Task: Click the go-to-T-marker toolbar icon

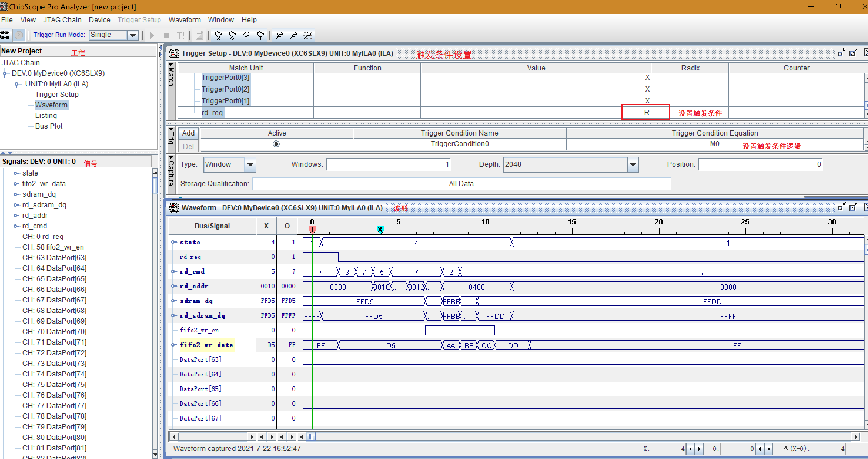Action: pos(246,35)
